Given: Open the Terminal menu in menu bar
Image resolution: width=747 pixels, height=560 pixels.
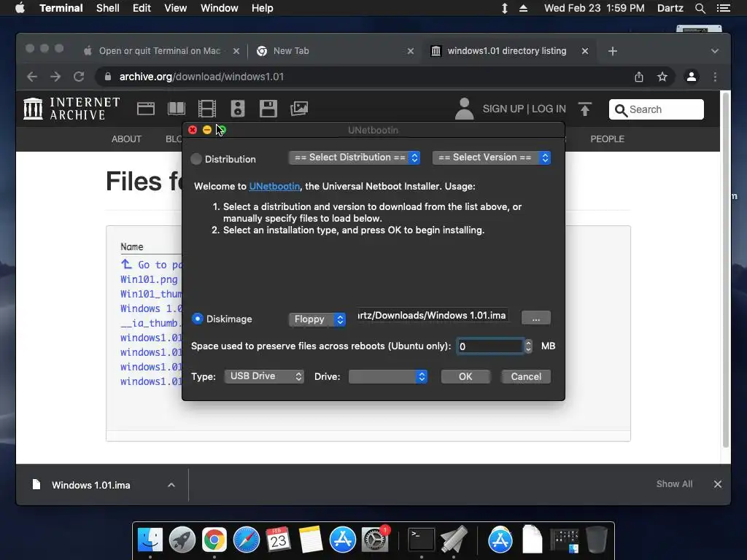Looking at the screenshot, I should 61,8.
